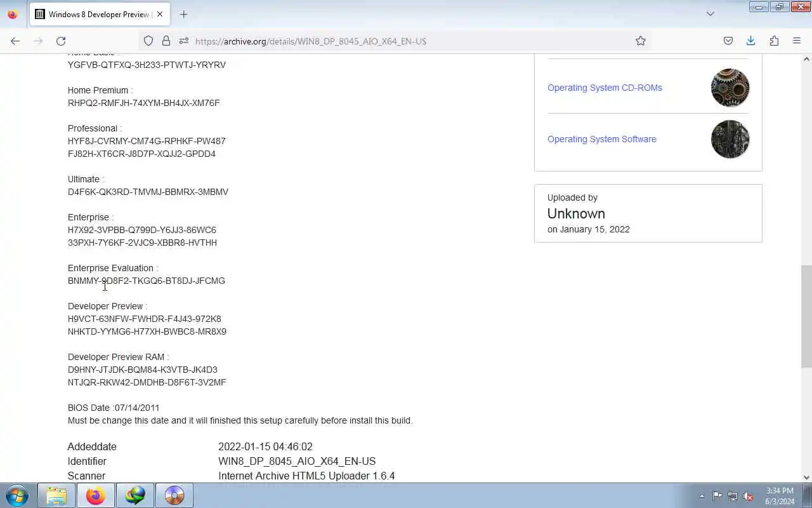Close the Windows 8 Developer Preview tab
This screenshot has width=812, height=508.
click(x=160, y=14)
